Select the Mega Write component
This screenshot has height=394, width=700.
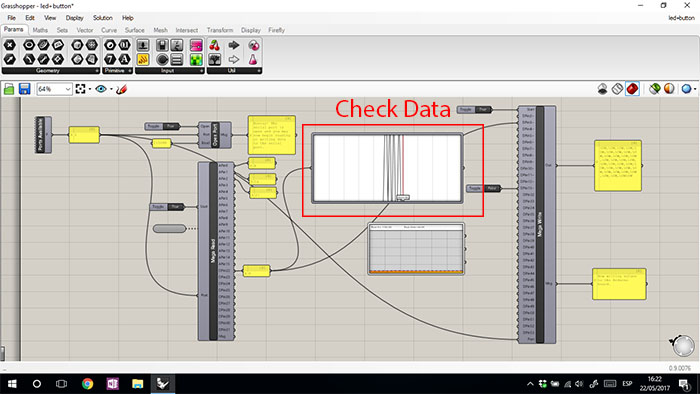click(x=540, y=224)
